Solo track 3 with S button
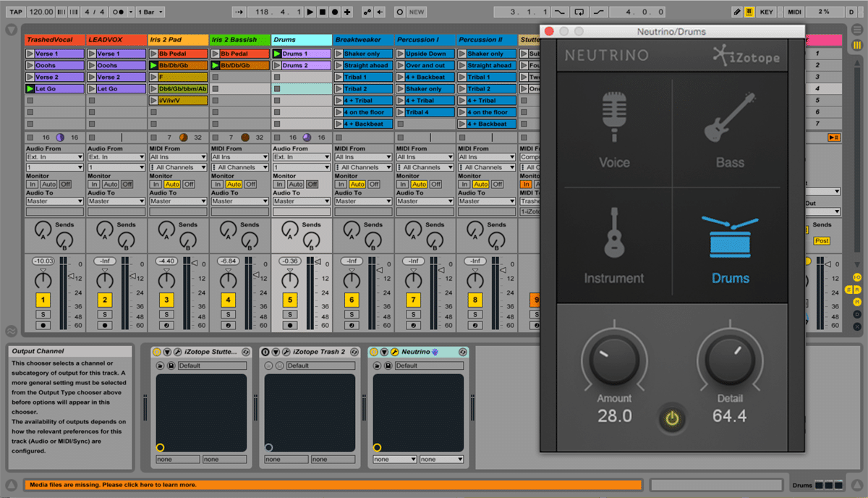The width and height of the screenshot is (868, 498). (x=167, y=314)
